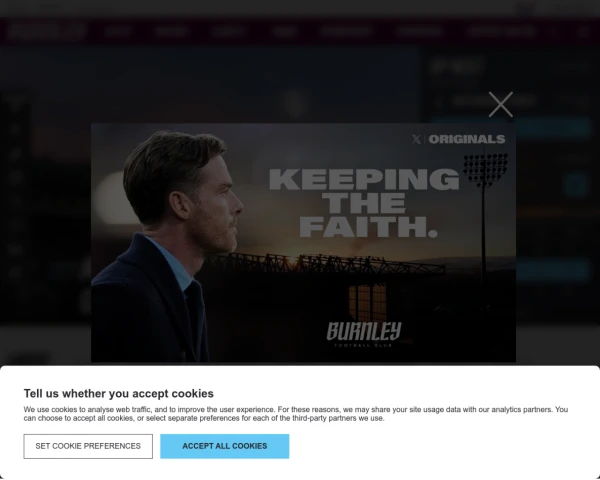Viewport: 600px width, 480px height.
Task: Click the stadium floodlight tower in the promo
Action: [x=485, y=214]
